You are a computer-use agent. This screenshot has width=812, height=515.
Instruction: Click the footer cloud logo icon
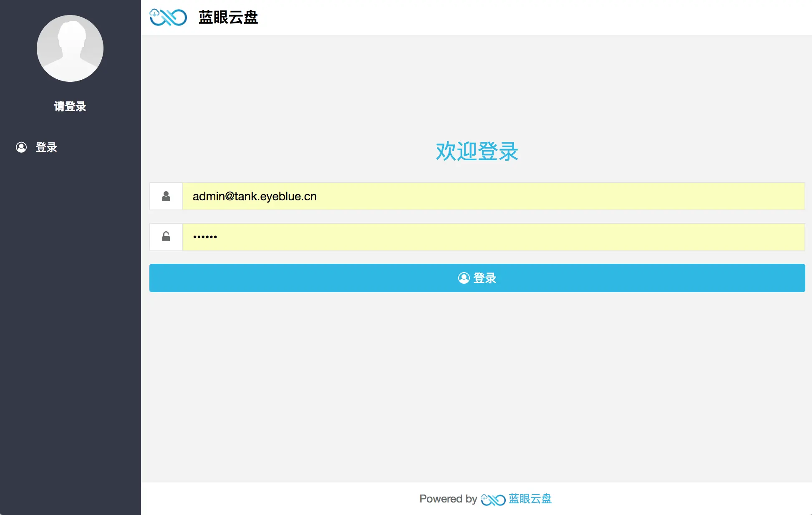493,499
